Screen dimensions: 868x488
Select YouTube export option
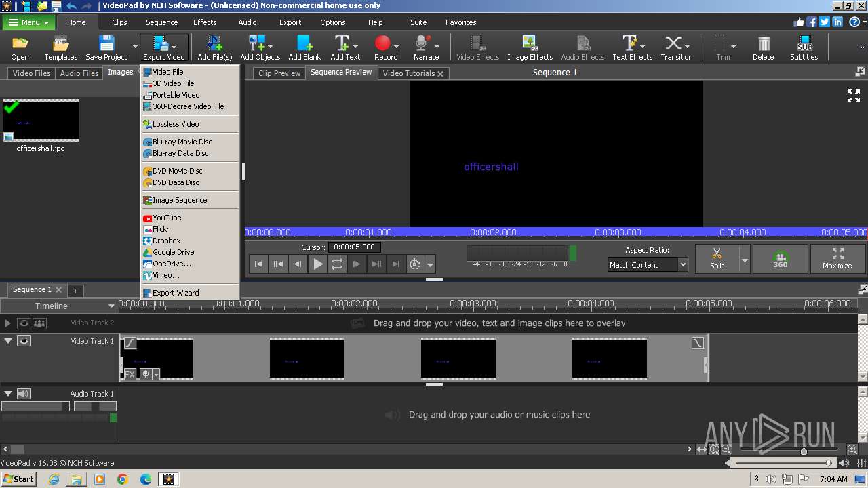click(x=190, y=218)
